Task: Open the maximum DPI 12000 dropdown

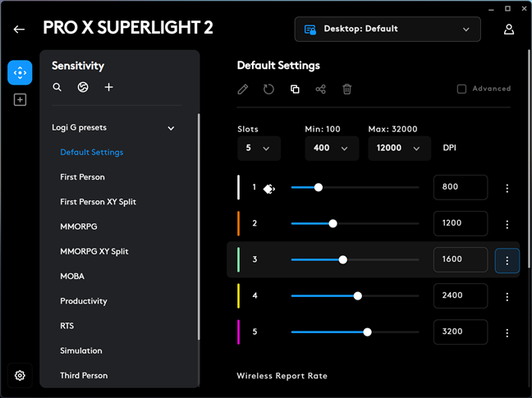Action: pyautogui.click(x=399, y=149)
